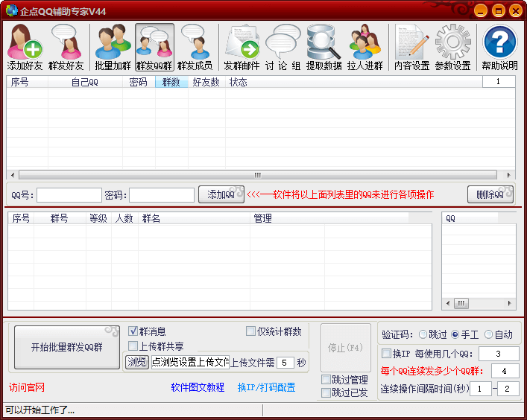
Task: Click the 群数 column header
Action: pyautogui.click(x=171, y=82)
